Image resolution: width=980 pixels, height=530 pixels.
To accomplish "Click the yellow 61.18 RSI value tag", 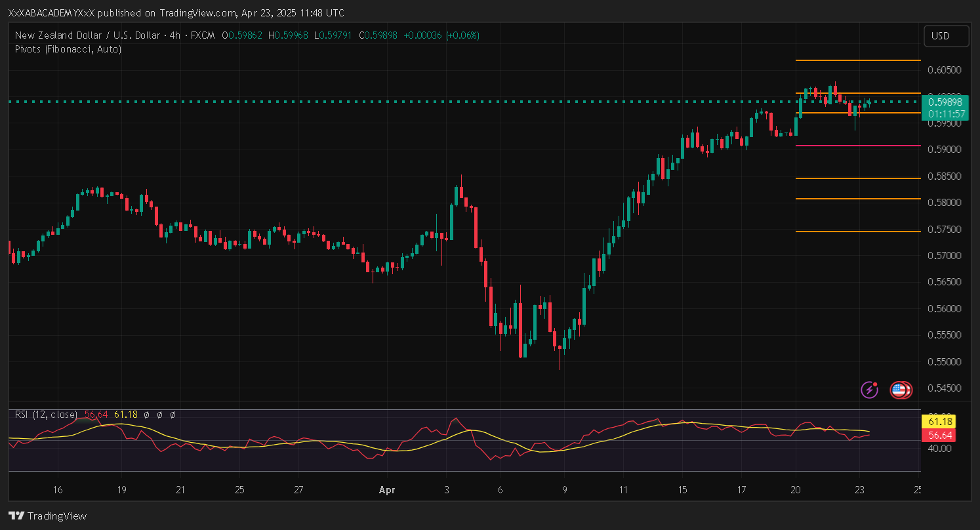I will (x=937, y=421).
